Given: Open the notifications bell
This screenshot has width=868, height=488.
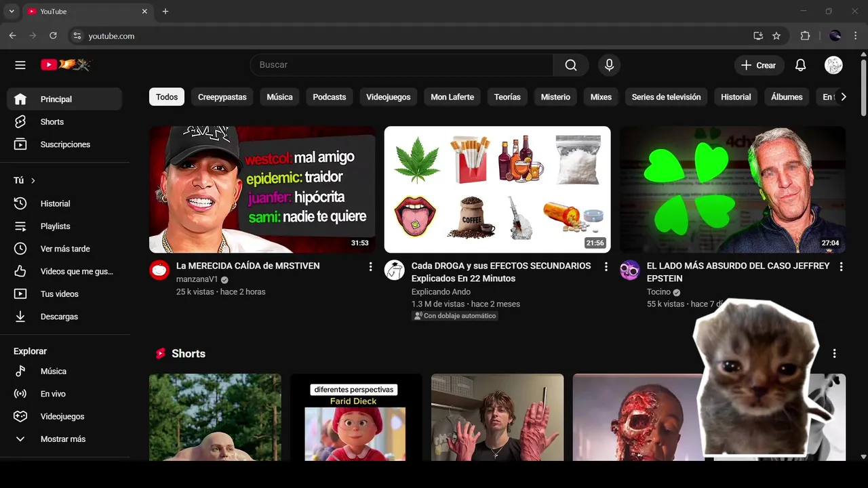Looking at the screenshot, I should (800, 65).
